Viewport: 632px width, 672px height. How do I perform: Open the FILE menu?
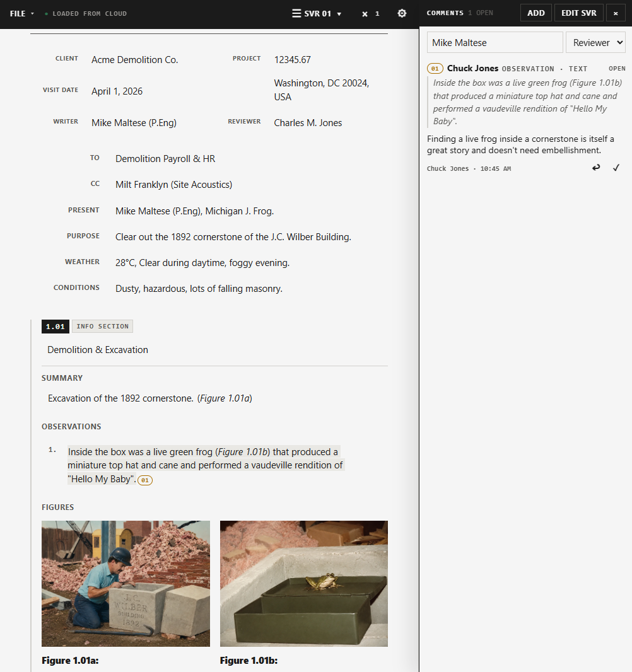(21, 14)
